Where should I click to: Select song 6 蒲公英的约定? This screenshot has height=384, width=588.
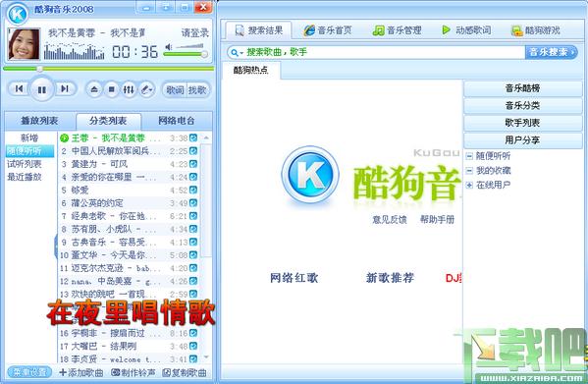coord(129,203)
